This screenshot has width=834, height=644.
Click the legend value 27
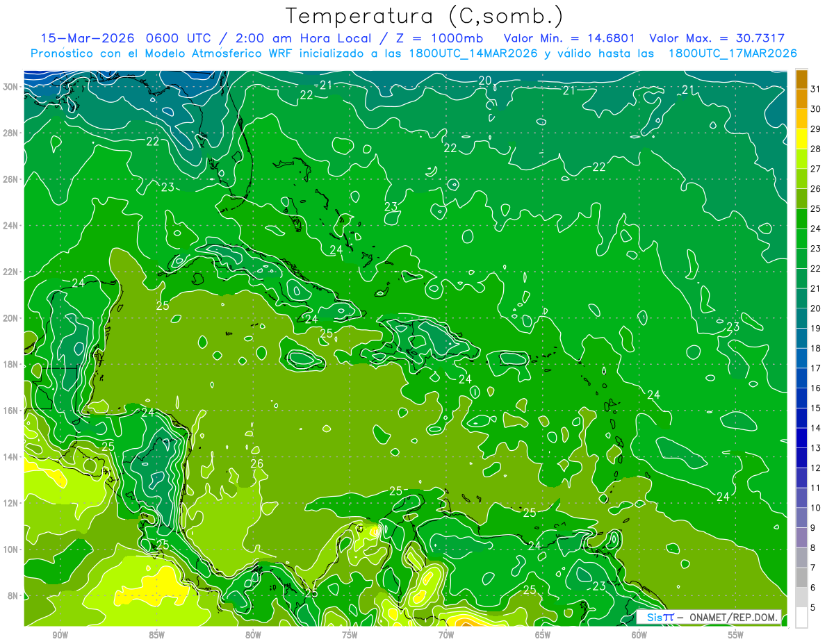(815, 169)
